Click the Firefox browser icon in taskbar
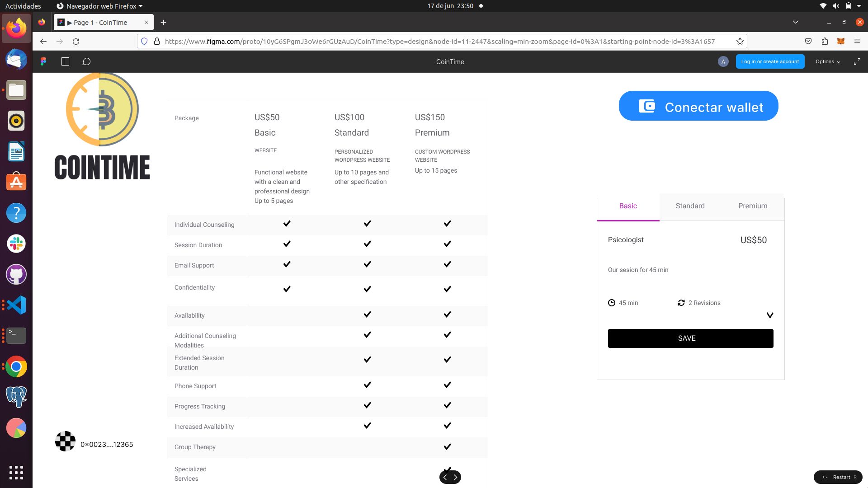 [x=16, y=28]
